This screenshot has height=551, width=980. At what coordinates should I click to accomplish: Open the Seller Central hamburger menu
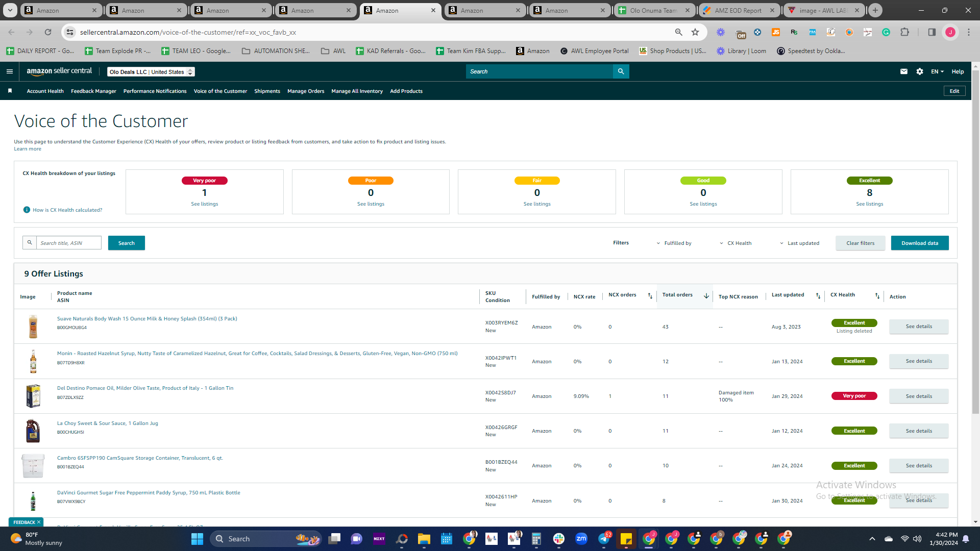(x=10, y=71)
